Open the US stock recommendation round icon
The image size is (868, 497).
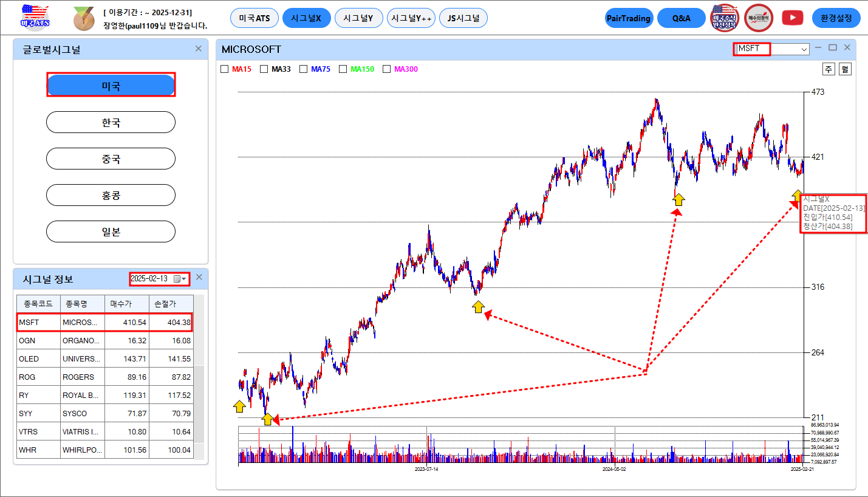click(x=725, y=18)
